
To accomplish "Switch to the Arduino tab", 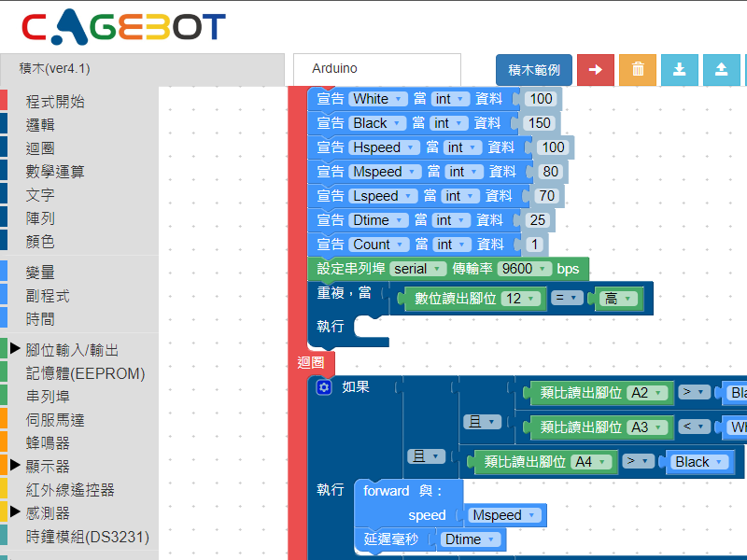I will pyautogui.click(x=376, y=69).
